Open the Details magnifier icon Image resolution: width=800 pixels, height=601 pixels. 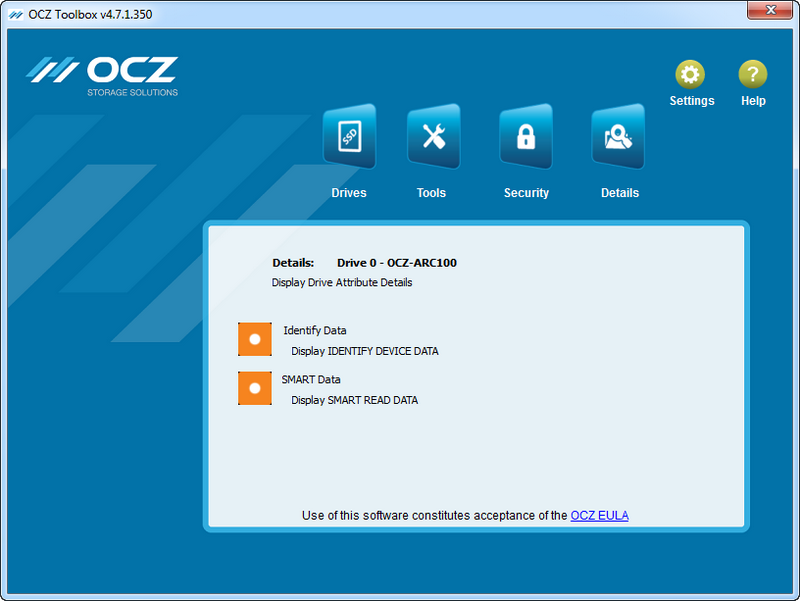pos(618,136)
